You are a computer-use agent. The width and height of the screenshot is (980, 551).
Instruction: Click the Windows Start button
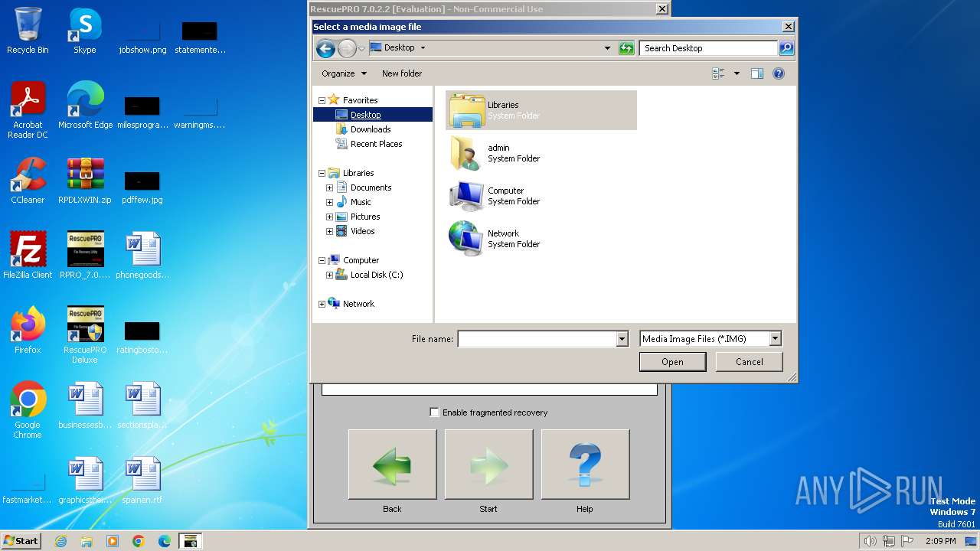pyautogui.click(x=21, y=541)
